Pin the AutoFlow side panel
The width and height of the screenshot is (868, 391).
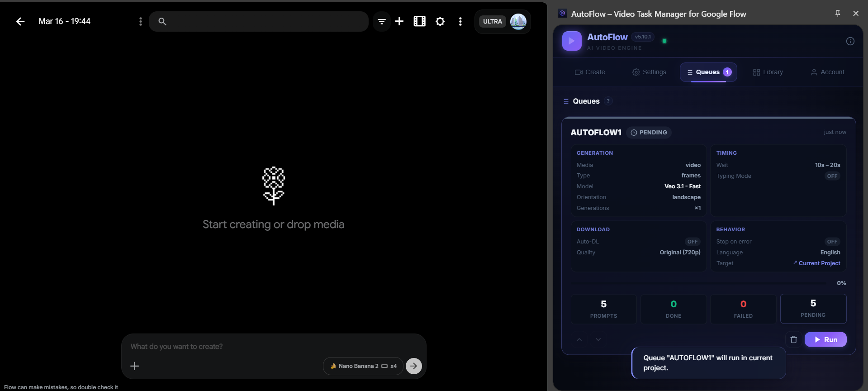tap(837, 14)
